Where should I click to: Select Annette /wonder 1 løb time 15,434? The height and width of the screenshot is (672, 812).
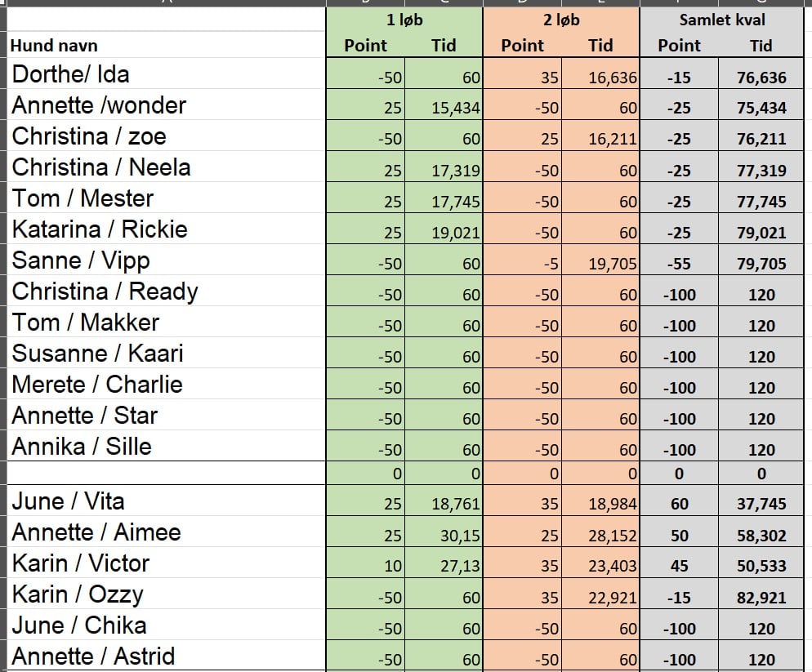[444, 105]
